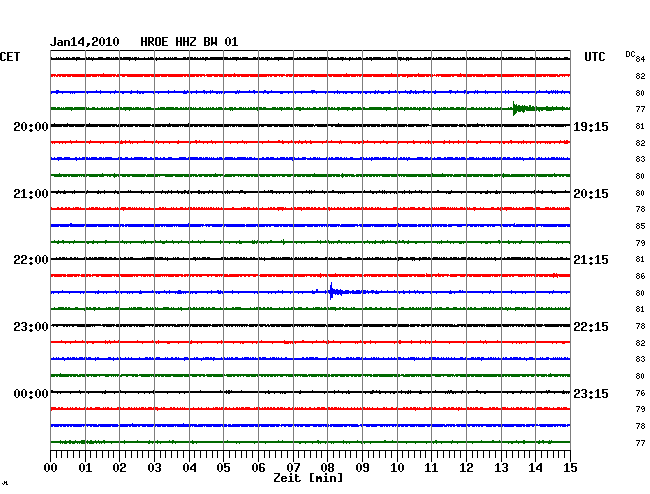Select the 20:00 CET time label
The height and width of the screenshot is (494, 650).
(31, 127)
